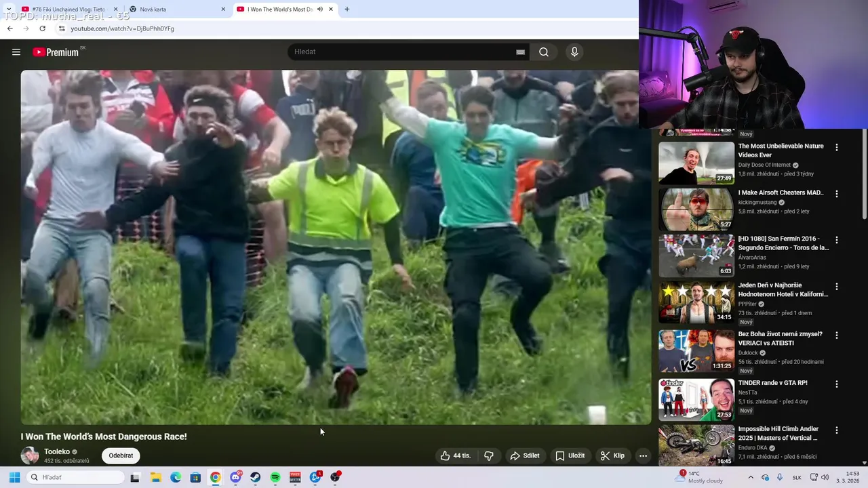Open the YouTube hamburger guide menu

16,52
